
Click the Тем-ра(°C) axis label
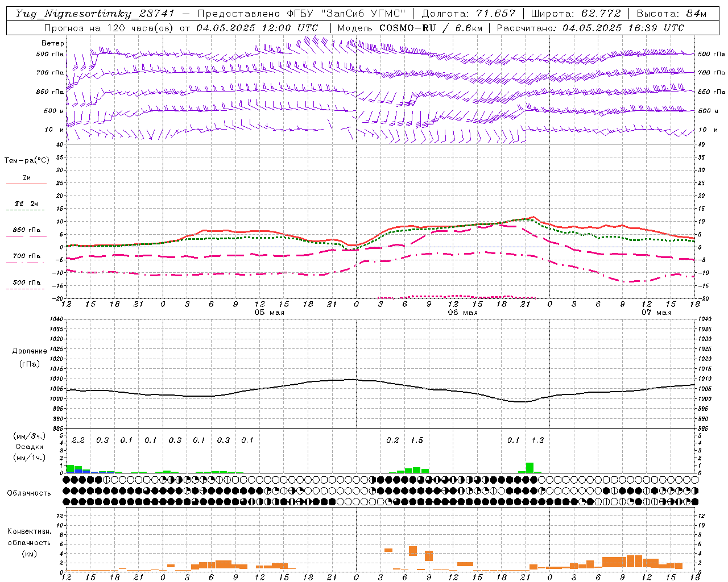[27, 161]
